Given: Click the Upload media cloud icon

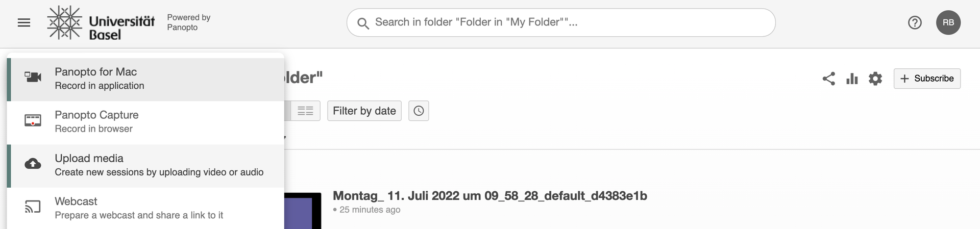Looking at the screenshot, I should point(33,164).
